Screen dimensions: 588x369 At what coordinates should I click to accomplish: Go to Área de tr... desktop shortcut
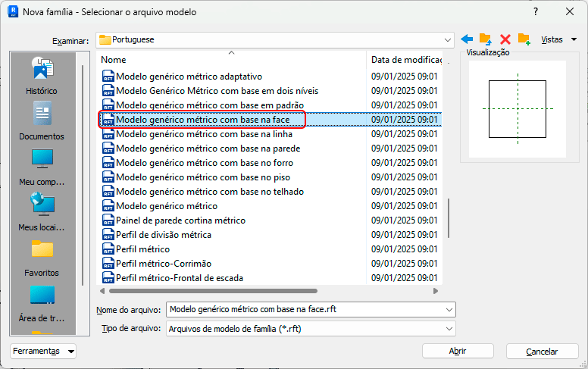click(42, 303)
